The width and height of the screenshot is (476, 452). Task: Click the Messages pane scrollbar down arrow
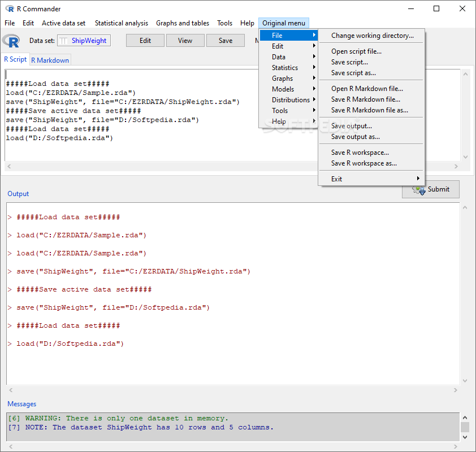(x=465, y=437)
